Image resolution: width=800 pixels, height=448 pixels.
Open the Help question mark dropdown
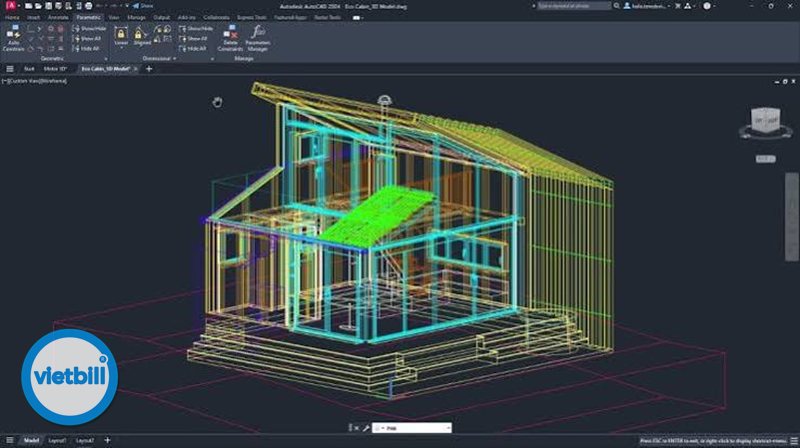tap(709, 6)
